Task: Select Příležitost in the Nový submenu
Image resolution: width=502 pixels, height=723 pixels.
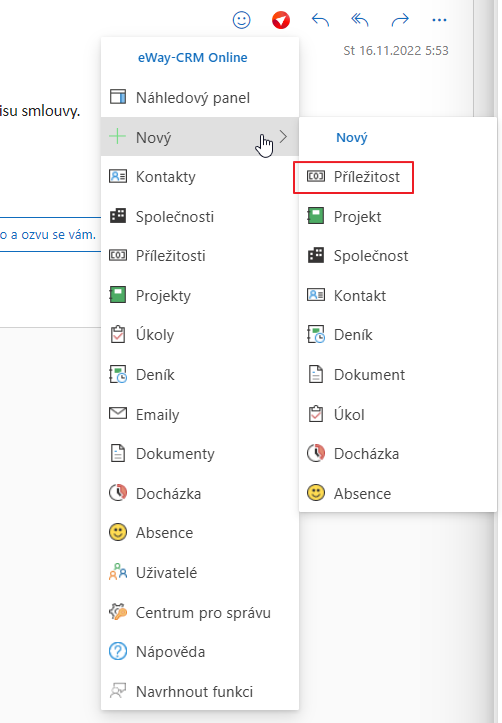Action: (353, 177)
